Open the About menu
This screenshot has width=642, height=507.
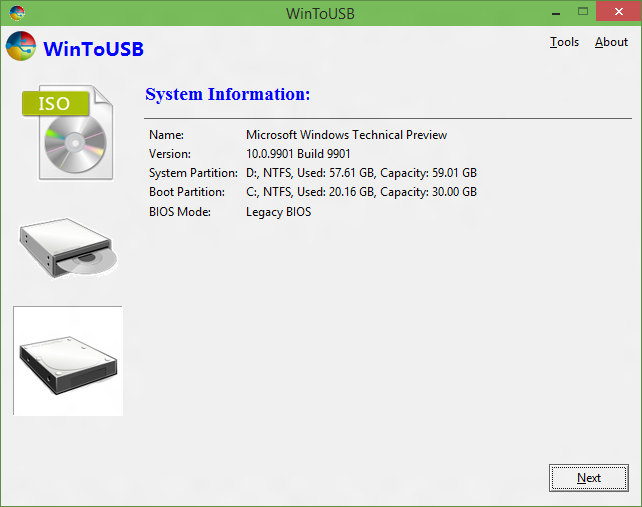pyautogui.click(x=611, y=42)
